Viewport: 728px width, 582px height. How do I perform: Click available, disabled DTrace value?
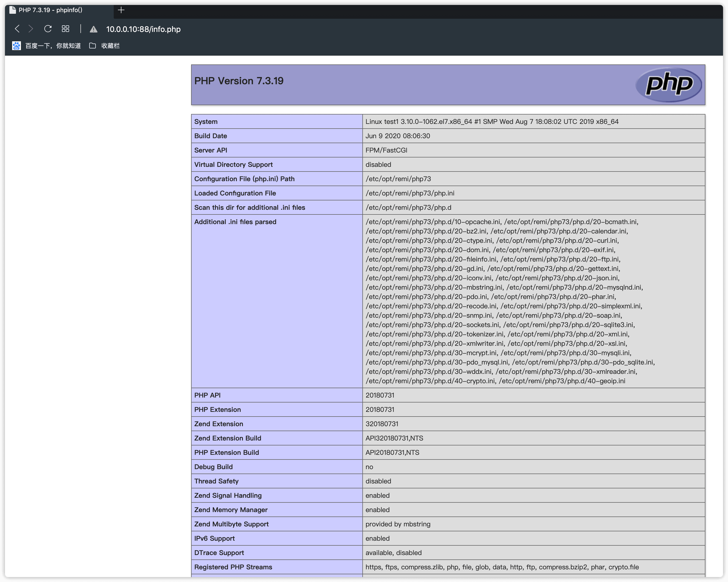tap(393, 553)
